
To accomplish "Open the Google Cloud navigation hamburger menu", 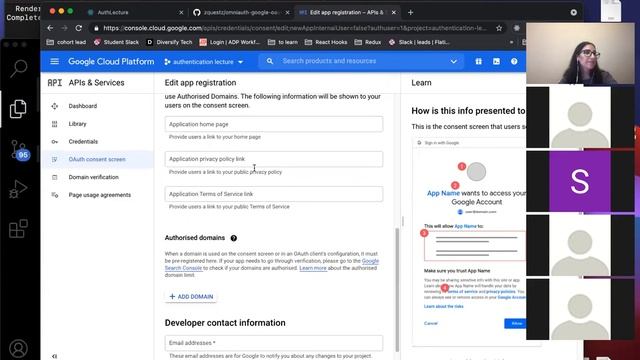I will [x=54, y=61].
